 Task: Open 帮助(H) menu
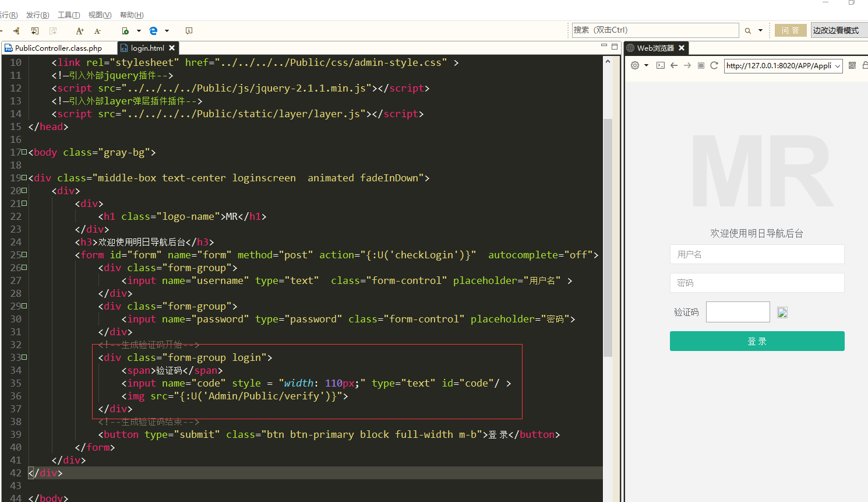tap(132, 15)
